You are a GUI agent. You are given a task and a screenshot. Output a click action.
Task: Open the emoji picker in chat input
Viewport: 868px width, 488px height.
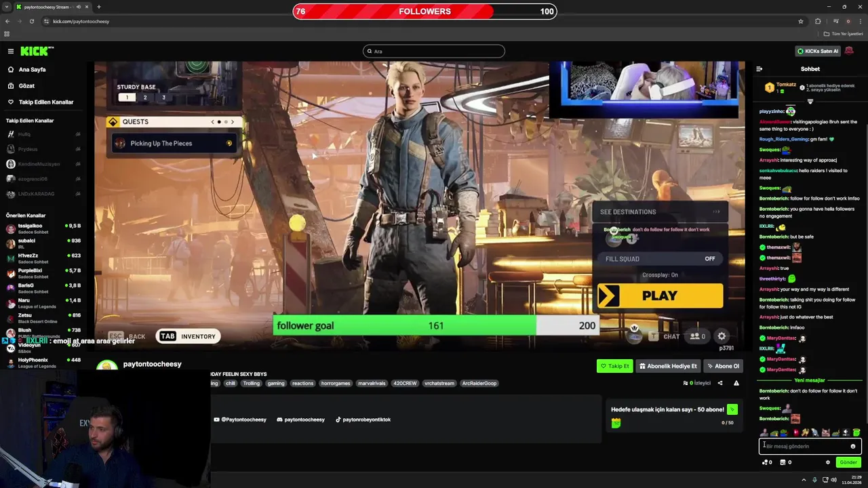[x=853, y=446]
